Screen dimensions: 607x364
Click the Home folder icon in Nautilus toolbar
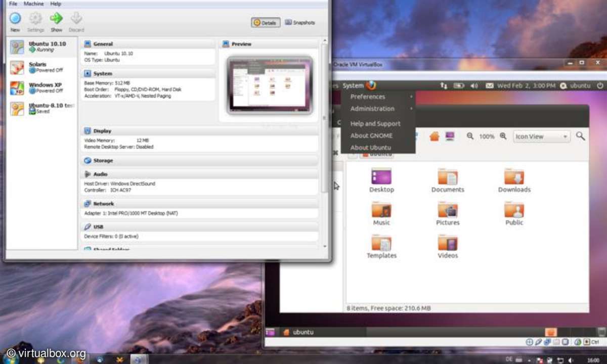point(434,136)
